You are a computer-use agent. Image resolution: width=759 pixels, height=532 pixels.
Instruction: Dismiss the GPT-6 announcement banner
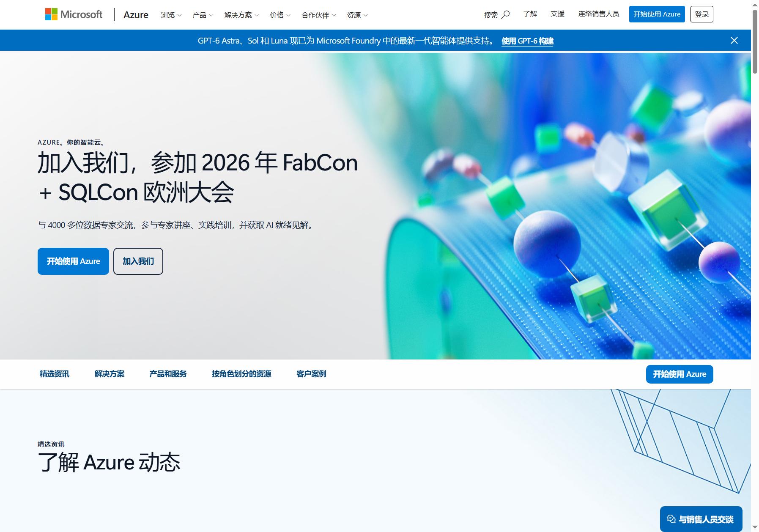pos(734,40)
